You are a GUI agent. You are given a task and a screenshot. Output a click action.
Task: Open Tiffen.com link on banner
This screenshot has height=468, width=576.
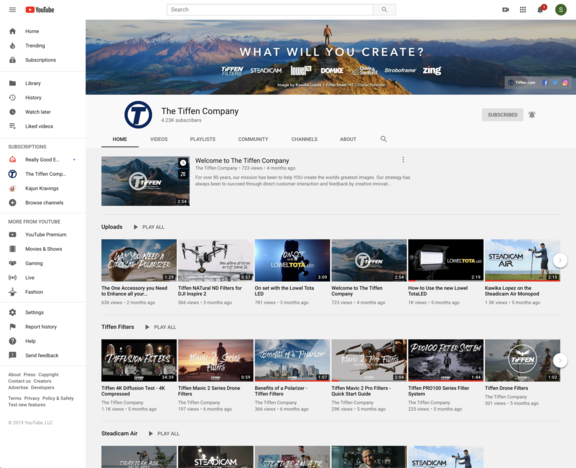tap(522, 83)
